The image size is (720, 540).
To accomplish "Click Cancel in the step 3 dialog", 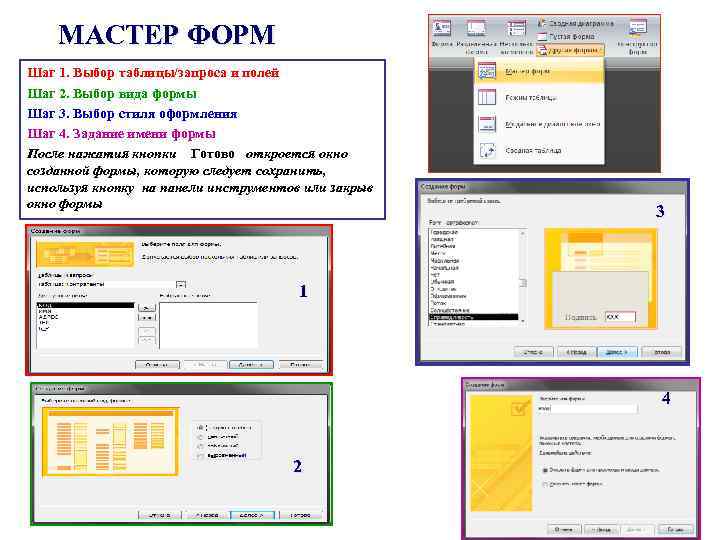I will point(533,352).
